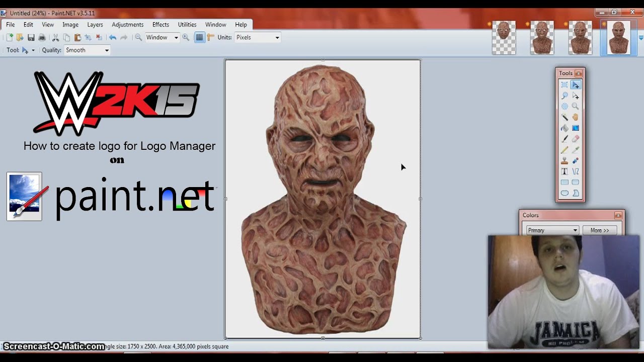Select the Color Picker eyedropper tool
This screenshot has width=644, height=362.
point(576,150)
